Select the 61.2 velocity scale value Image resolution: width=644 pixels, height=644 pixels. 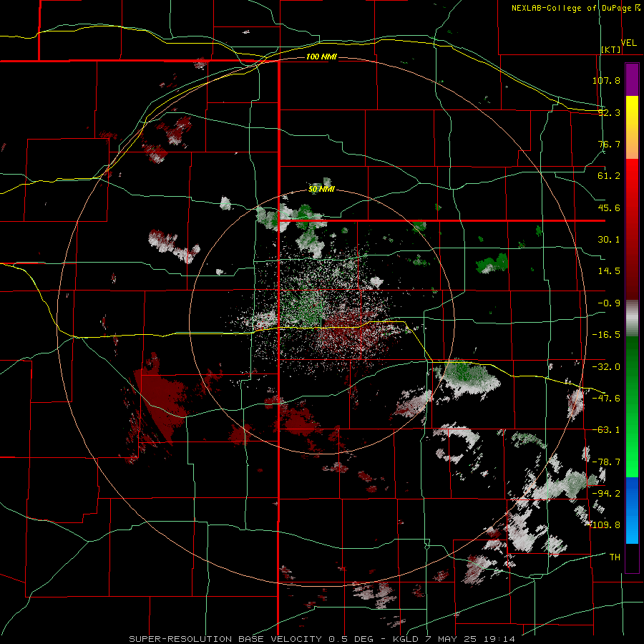coord(609,176)
